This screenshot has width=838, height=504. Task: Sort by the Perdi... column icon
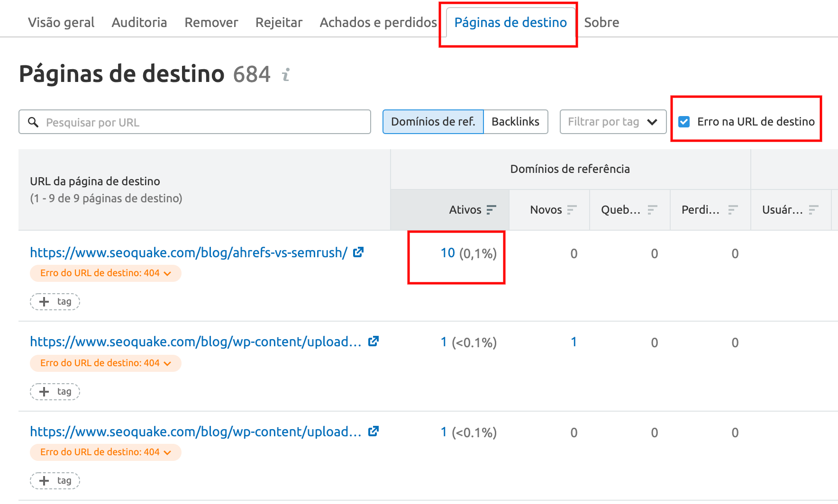[733, 210]
